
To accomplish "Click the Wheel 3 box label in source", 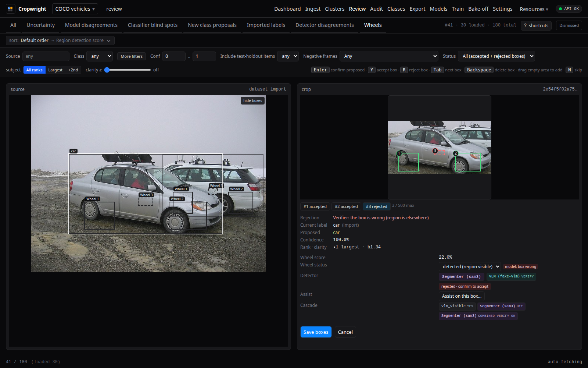I will 146,195.
